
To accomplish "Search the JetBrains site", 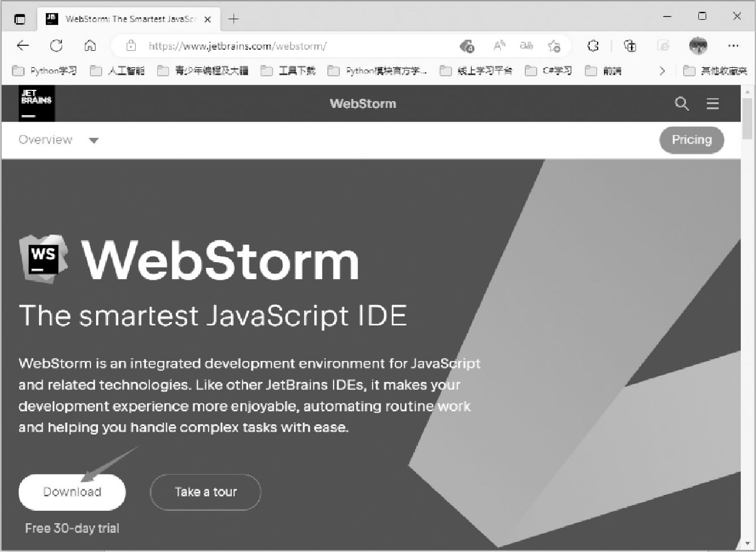I will [x=682, y=103].
